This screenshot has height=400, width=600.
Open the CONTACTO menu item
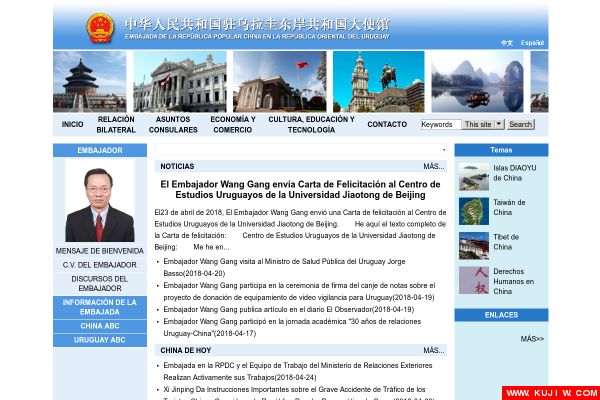[387, 124]
